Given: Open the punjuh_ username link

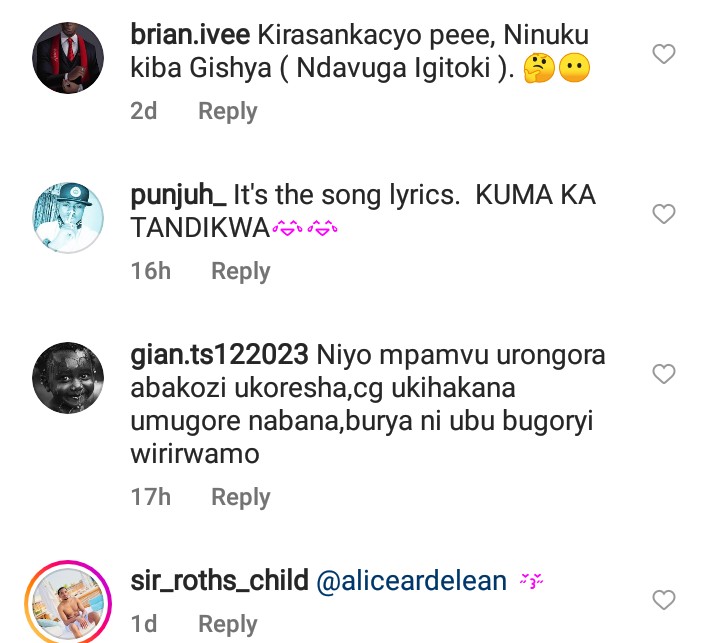Looking at the screenshot, I should pyautogui.click(x=177, y=196).
